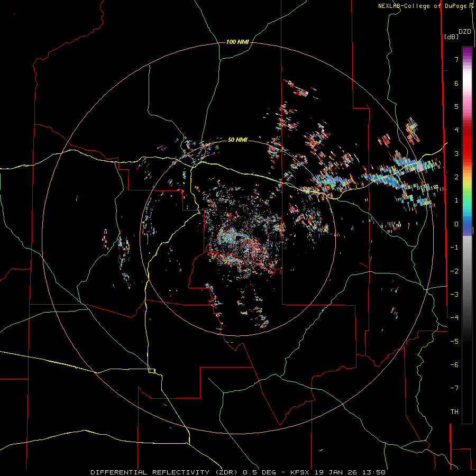Click the 5 value on the dB scale

pyautogui.click(x=456, y=106)
